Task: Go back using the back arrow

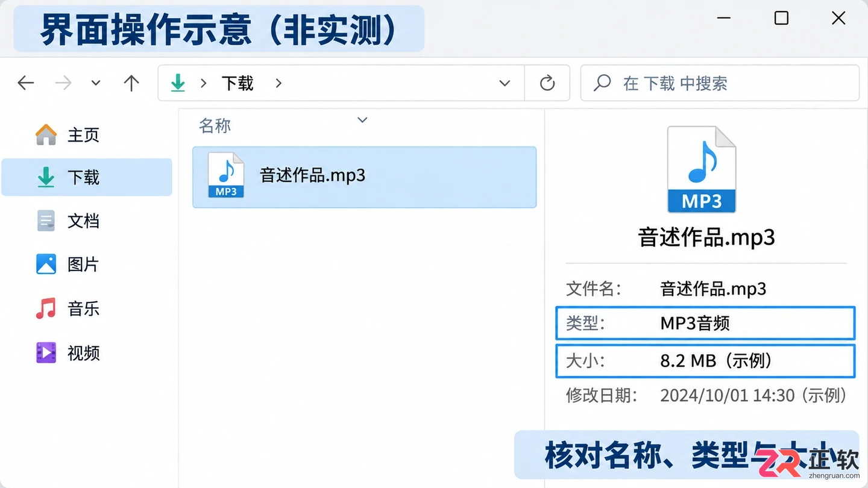Action: [26, 83]
